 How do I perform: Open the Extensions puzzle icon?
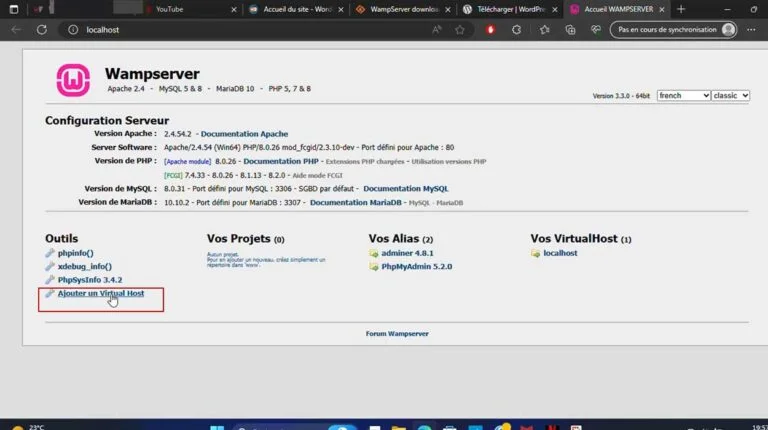[x=516, y=30]
